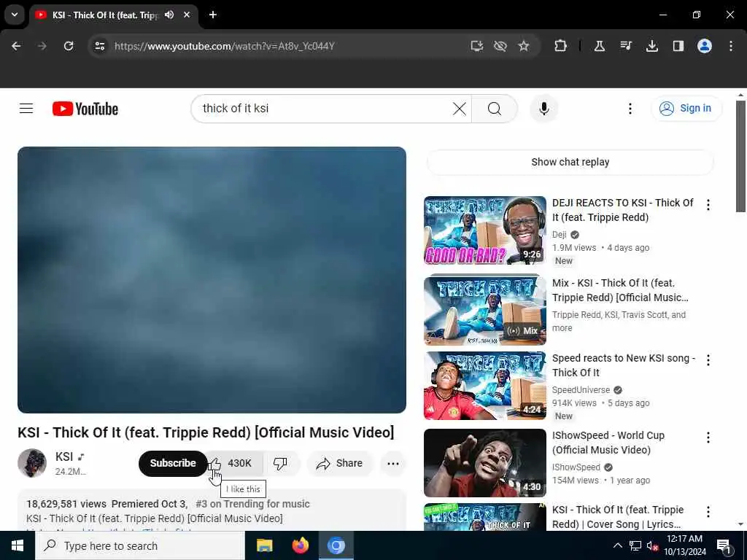The width and height of the screenshot is (747, 560).
Task: Open taskbar volume speaker icon
Action: [x=652, y=545]
